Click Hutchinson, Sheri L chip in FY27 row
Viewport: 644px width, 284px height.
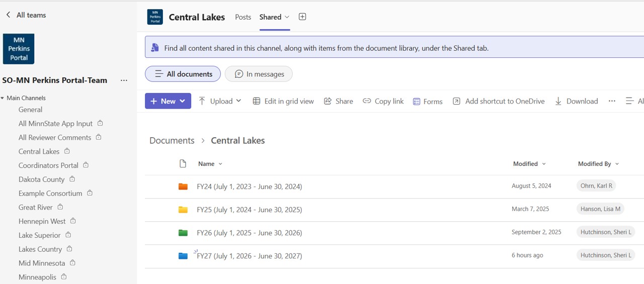(x=606, y=255)
